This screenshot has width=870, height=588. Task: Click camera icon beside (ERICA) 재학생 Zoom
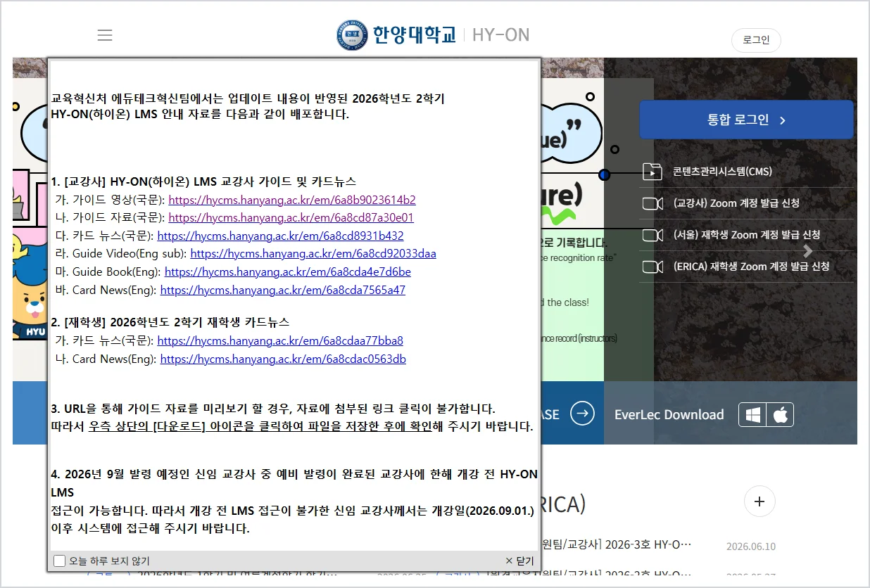652,267
